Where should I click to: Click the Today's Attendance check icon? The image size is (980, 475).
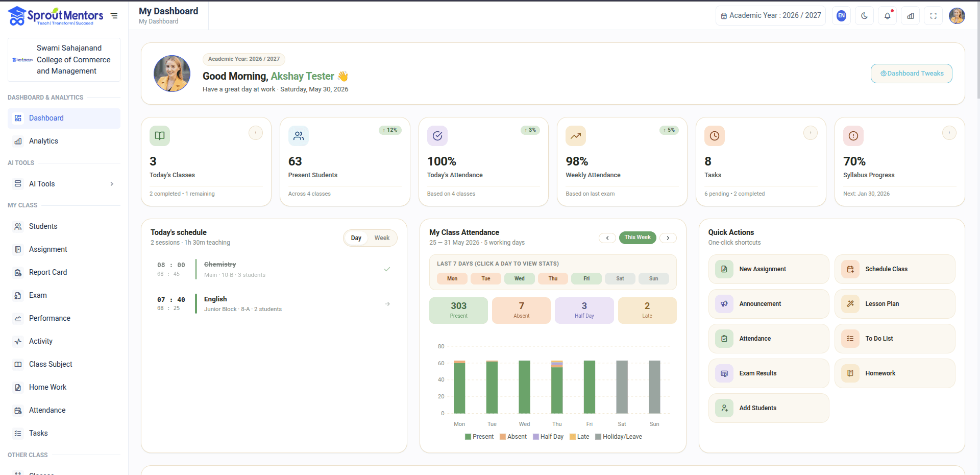click(x=437, y=136)
